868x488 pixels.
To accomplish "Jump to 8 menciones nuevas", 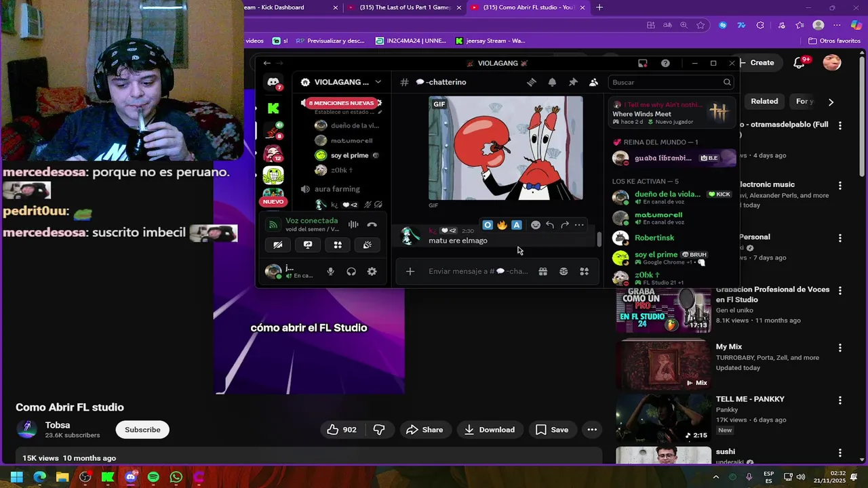I will (341, 103).
